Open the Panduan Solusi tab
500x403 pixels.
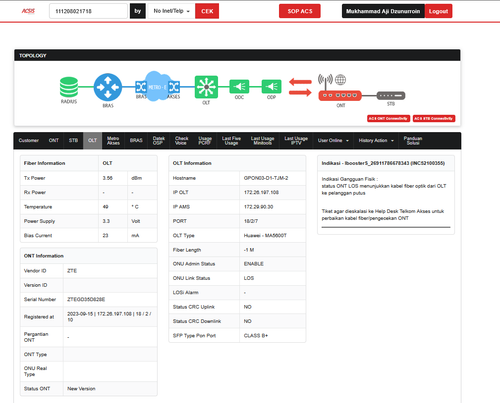tap(413, 141)
